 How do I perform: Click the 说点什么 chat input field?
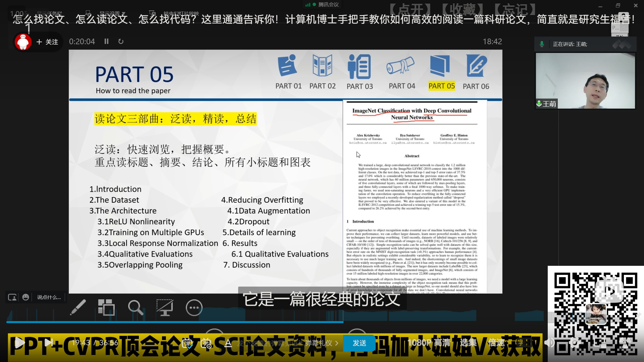tap(49, 297)
